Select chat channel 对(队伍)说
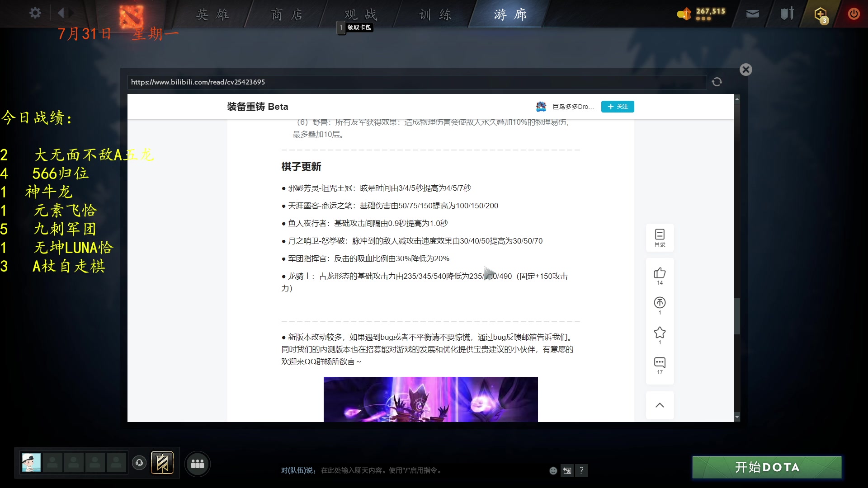Viewport: 868px width, 488px height. 298,470
